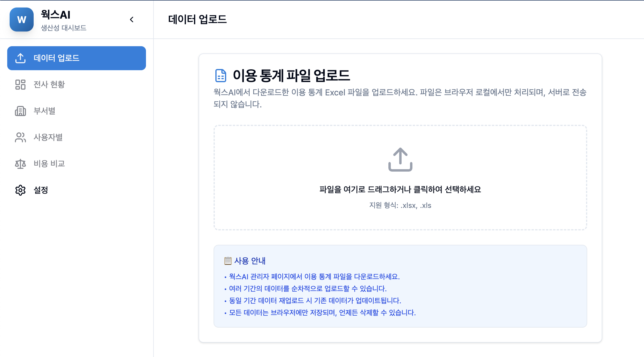Open the 비용 비교 section
The width and height of the screenshot is (644, 357).
(49, 164)
